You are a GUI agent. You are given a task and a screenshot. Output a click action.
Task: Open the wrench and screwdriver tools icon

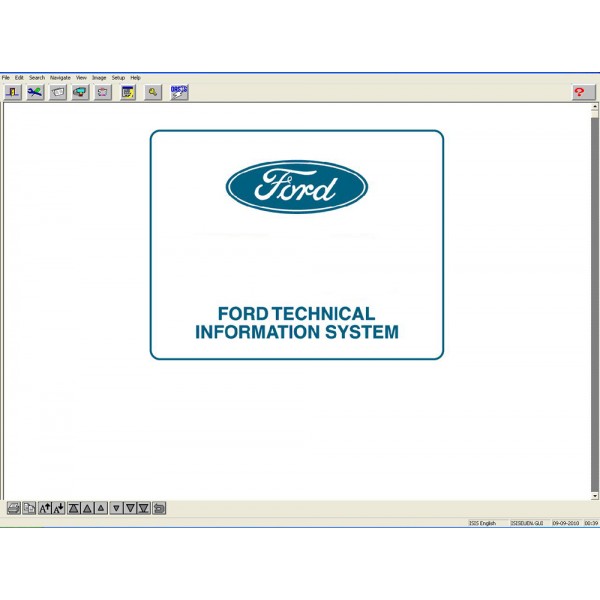35,92
